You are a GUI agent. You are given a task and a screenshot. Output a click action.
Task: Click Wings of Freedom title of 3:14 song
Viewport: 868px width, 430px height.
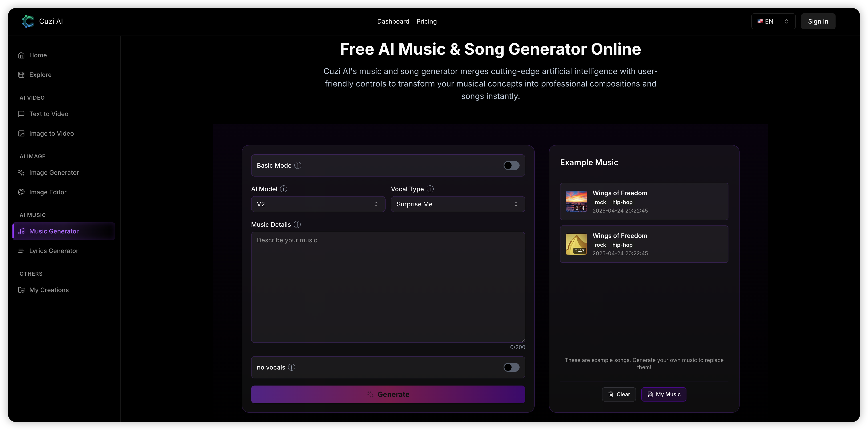point(620,193)
